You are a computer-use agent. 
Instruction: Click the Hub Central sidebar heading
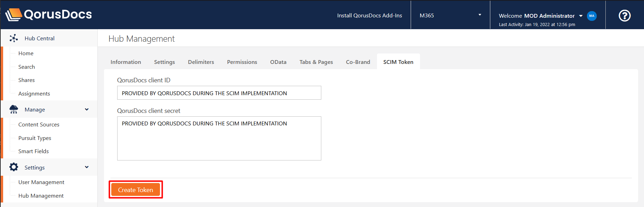pos(39,38)
